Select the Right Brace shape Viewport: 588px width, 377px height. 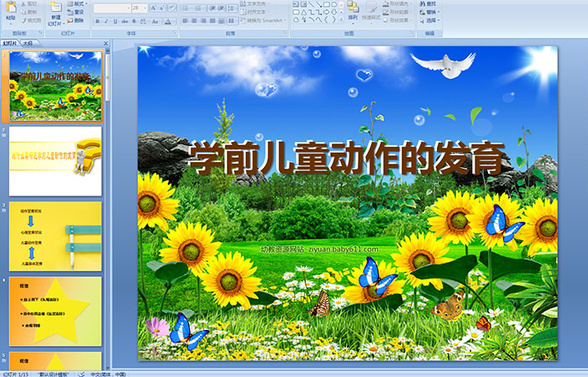coord(334,19)
